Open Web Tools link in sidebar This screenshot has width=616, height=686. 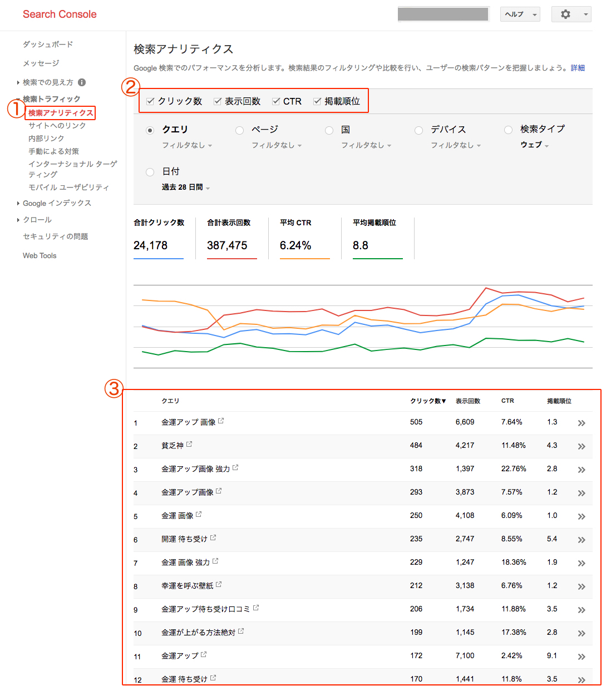pos(40,256)
